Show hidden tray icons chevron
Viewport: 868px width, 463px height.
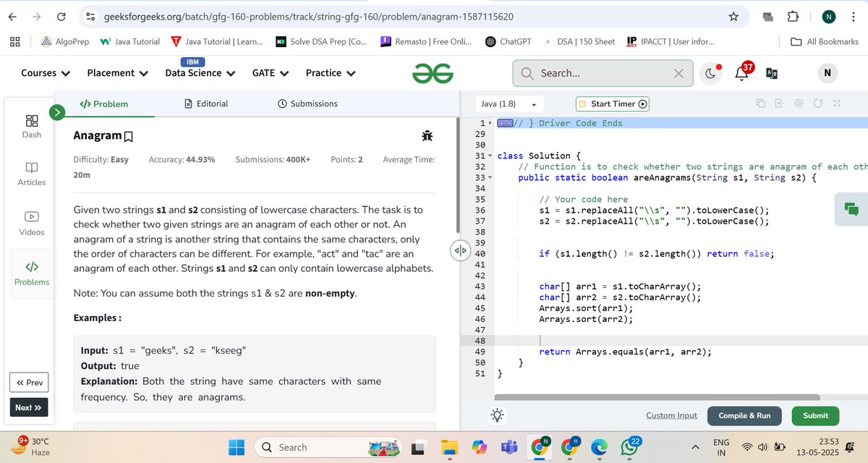coord(695,447)
